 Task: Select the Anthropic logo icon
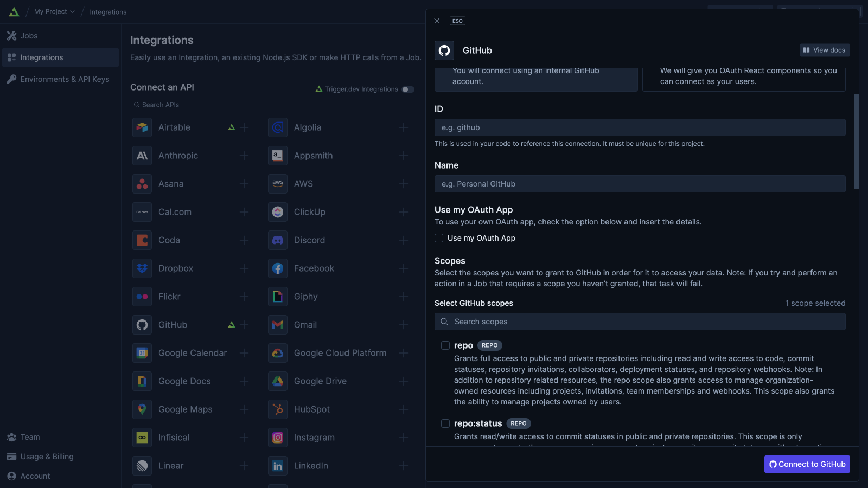[142, 156]
